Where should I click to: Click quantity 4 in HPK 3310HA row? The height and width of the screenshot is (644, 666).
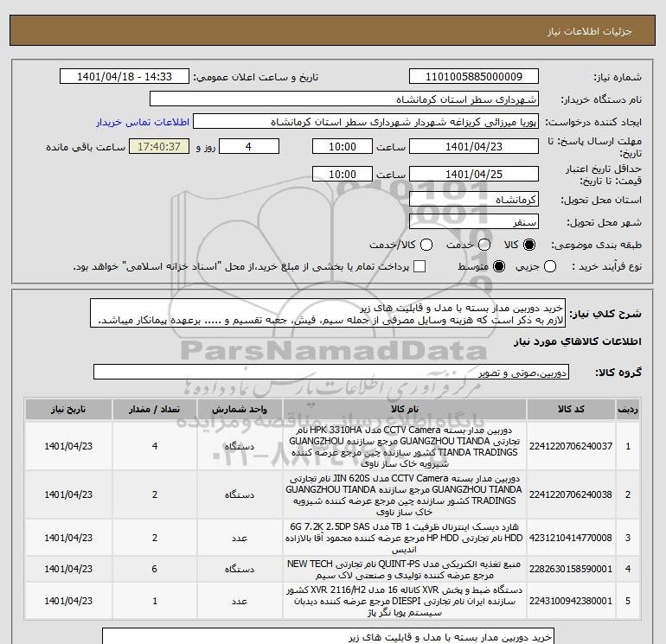pos(155,446)
